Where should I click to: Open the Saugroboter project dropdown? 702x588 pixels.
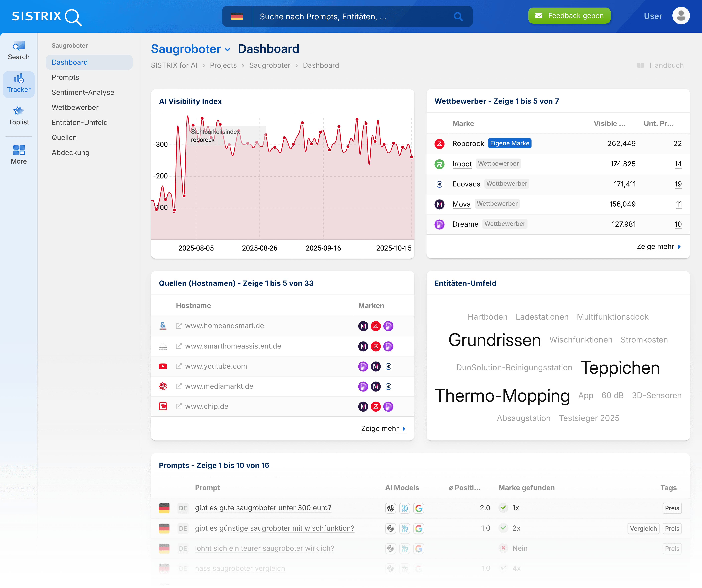pyautogui.click(x=228, y=49)
